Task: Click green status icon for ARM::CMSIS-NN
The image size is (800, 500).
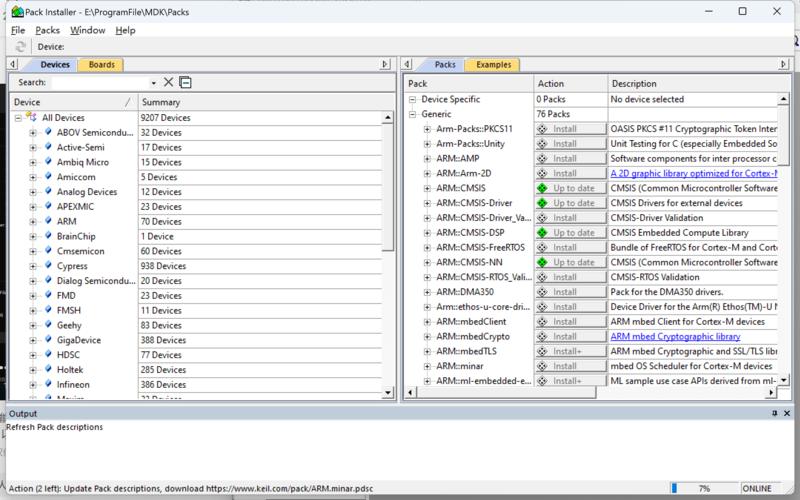Action: click(542, 262)
